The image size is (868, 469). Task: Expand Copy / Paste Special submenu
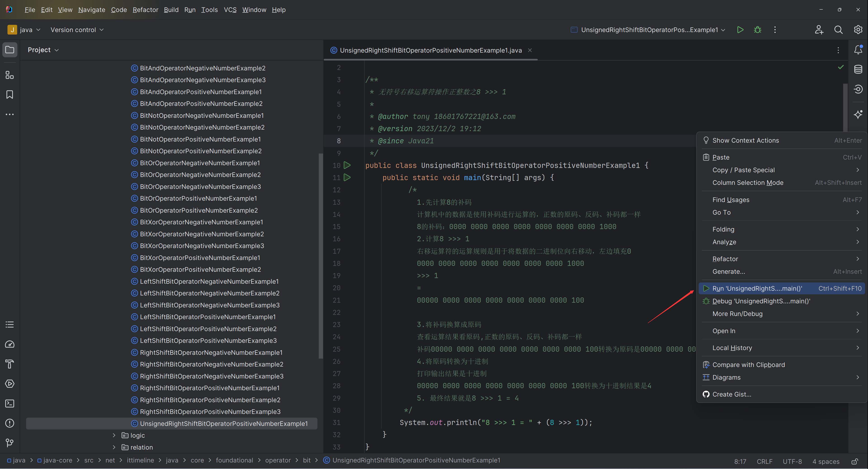[x=782, y=170]
